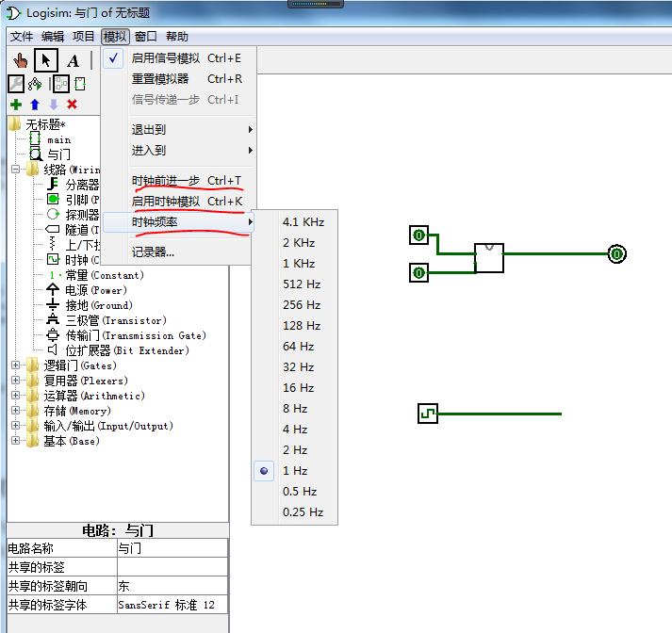The width and height of the screenshot is (672, 633).
Task: Select the 隧道 tunnel component
Action: pyautogui.click(x=73, y=230)
